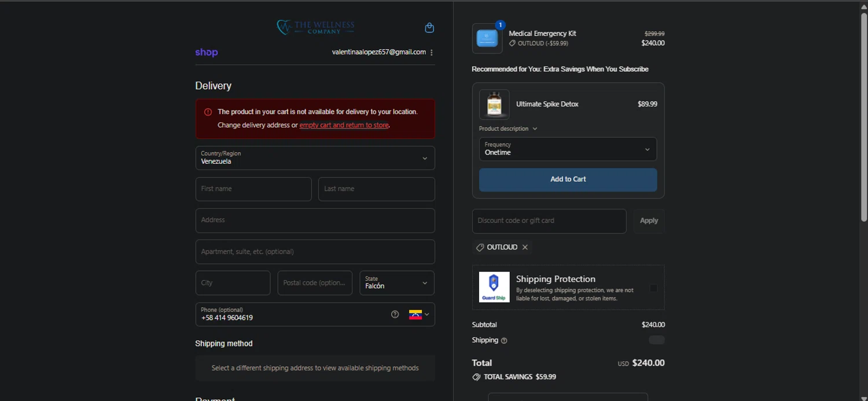Click the Total amount $240.00
Viewport: 868px width, 401px height.
tap(648, 363)
